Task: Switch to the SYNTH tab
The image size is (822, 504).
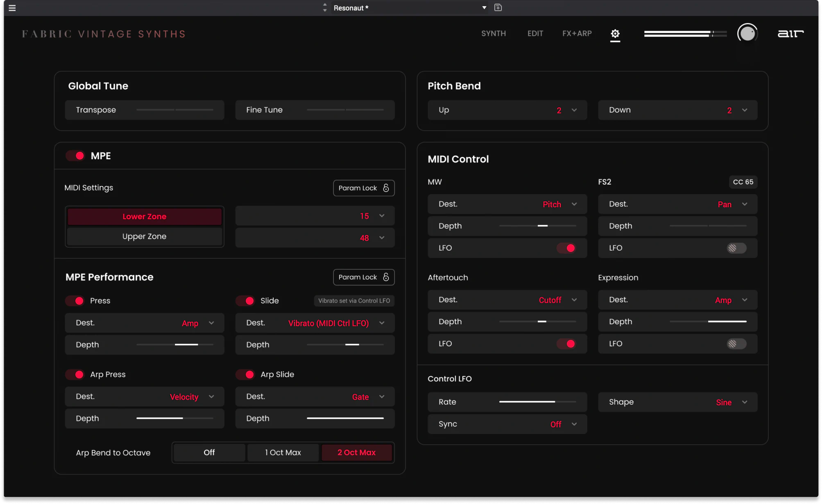Action: tap(493, 34)
